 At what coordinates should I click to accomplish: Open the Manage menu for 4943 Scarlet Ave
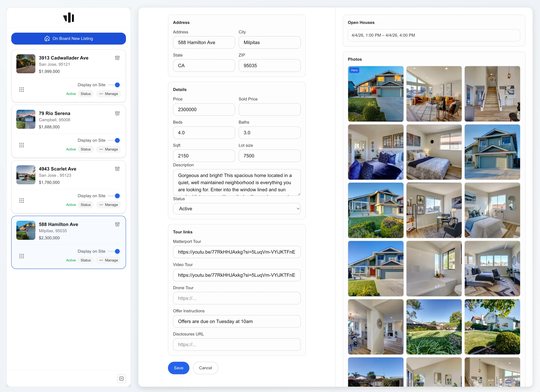pyautogui.click(x=108, y=205)
